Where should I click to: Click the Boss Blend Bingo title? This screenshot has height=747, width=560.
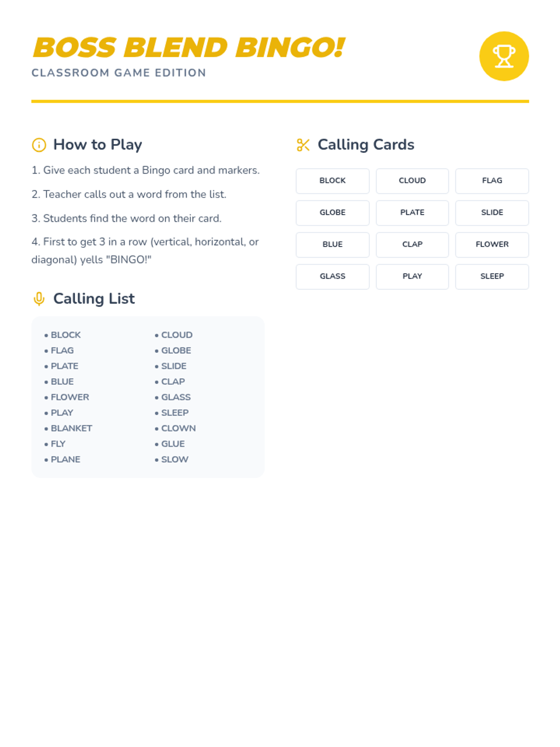tap(189, 48)
